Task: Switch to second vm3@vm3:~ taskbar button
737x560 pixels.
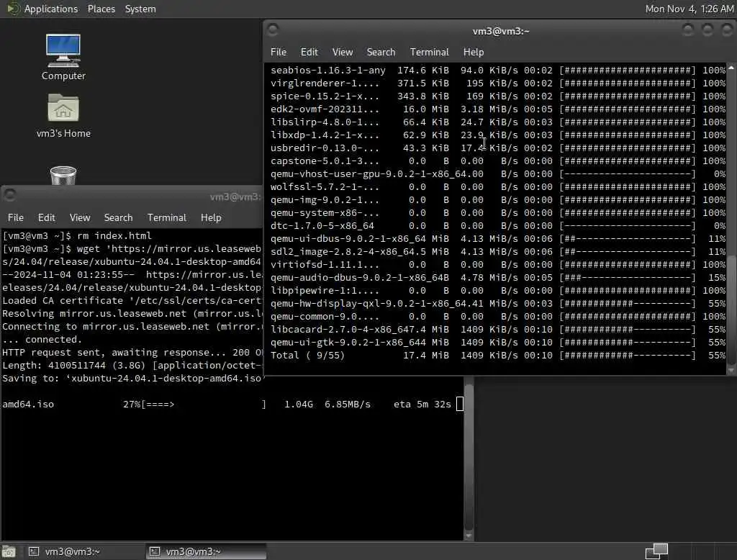Action: pyautogui.click(x=207, y=551)
